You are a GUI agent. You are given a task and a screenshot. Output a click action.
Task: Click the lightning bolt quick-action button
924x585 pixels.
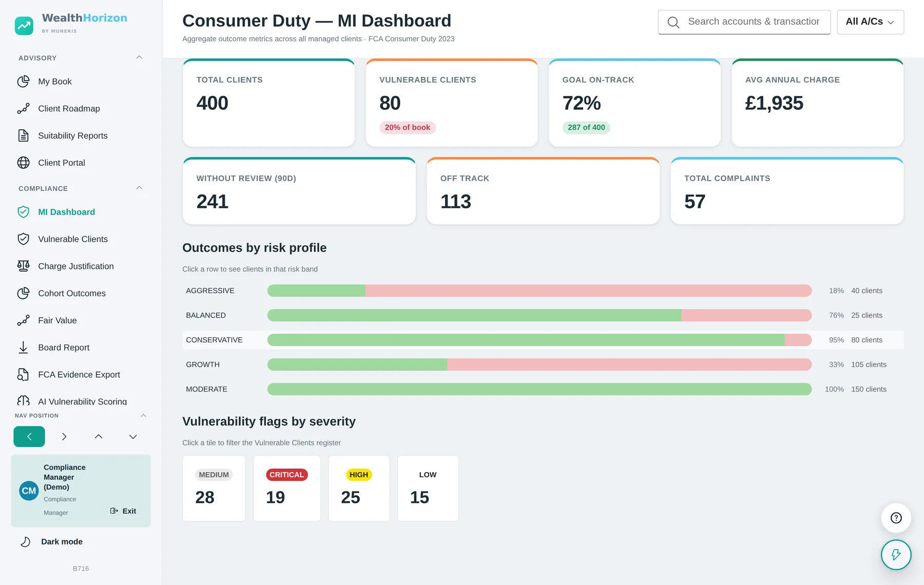896,555
